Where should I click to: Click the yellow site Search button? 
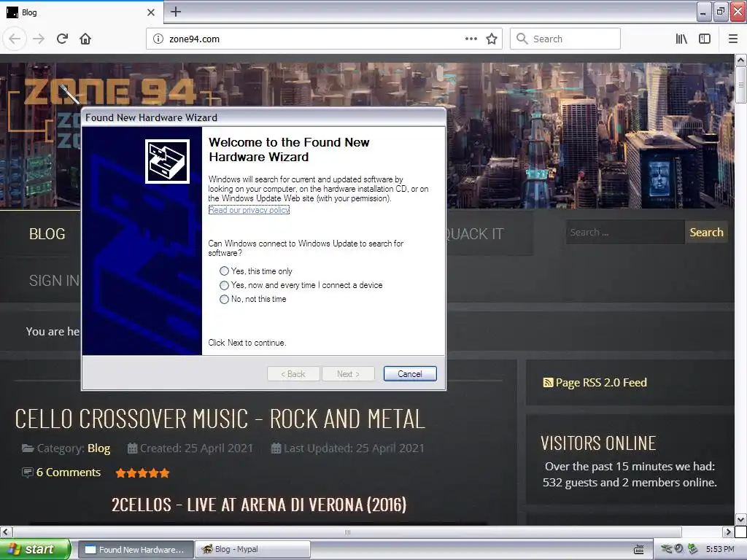pos(706,233)
